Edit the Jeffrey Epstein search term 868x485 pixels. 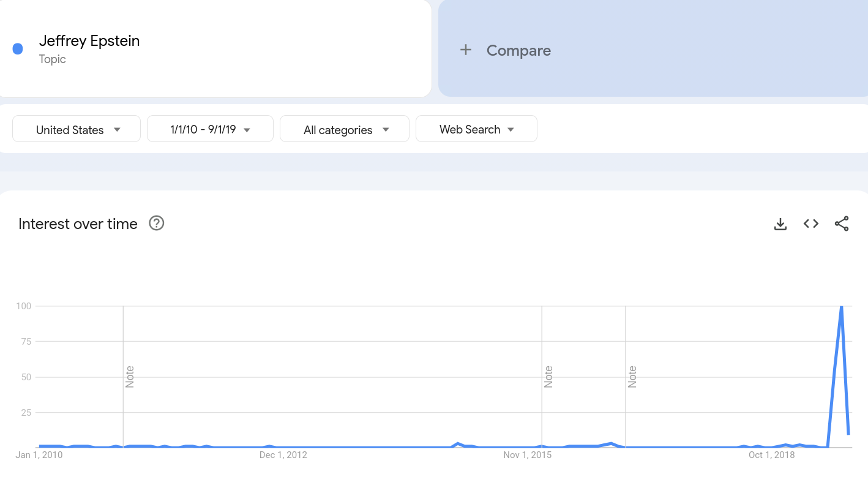pyautogui.click(x=214, y=48)
